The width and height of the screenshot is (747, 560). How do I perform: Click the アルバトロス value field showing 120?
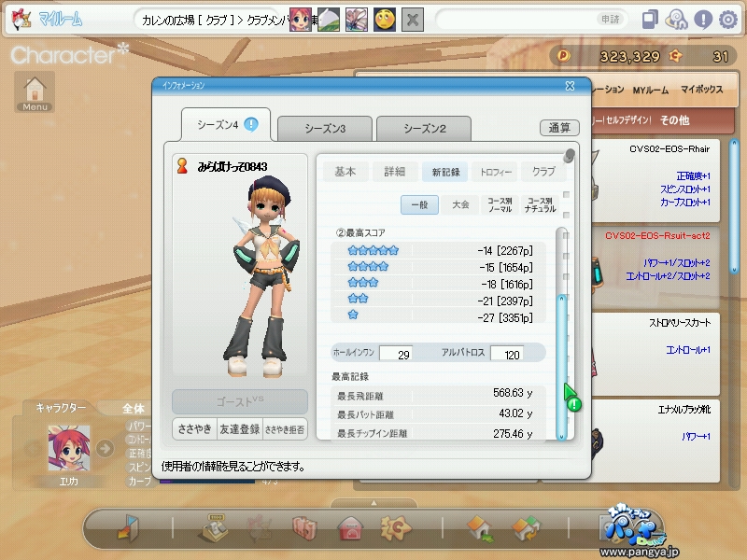pos(507,354)
